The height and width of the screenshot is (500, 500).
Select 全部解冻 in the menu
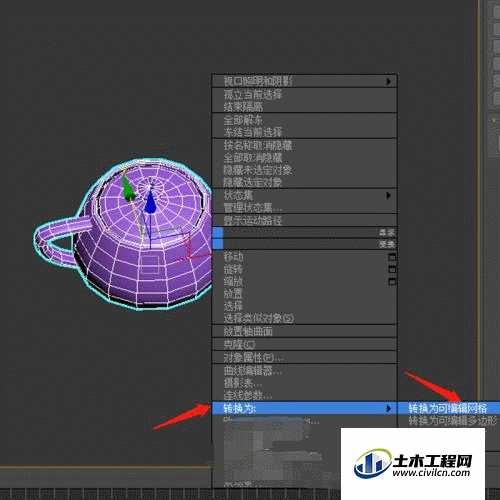(304, 120)
